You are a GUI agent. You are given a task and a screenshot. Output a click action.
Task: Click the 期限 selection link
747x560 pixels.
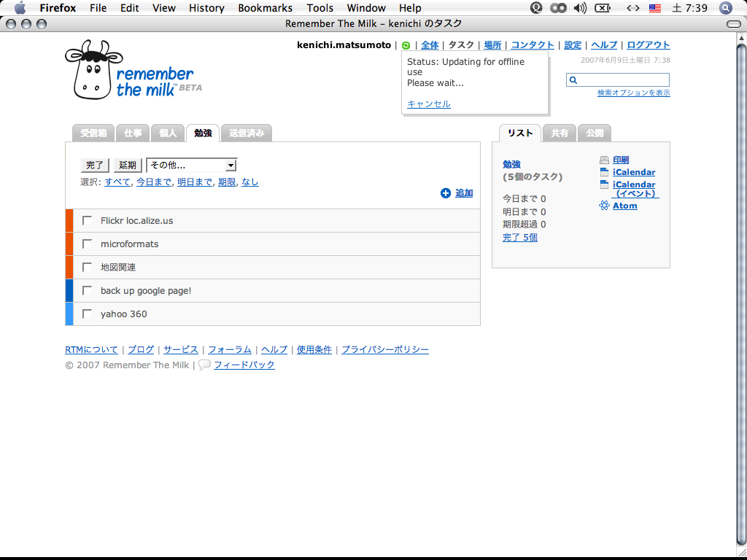coord(227,182)
